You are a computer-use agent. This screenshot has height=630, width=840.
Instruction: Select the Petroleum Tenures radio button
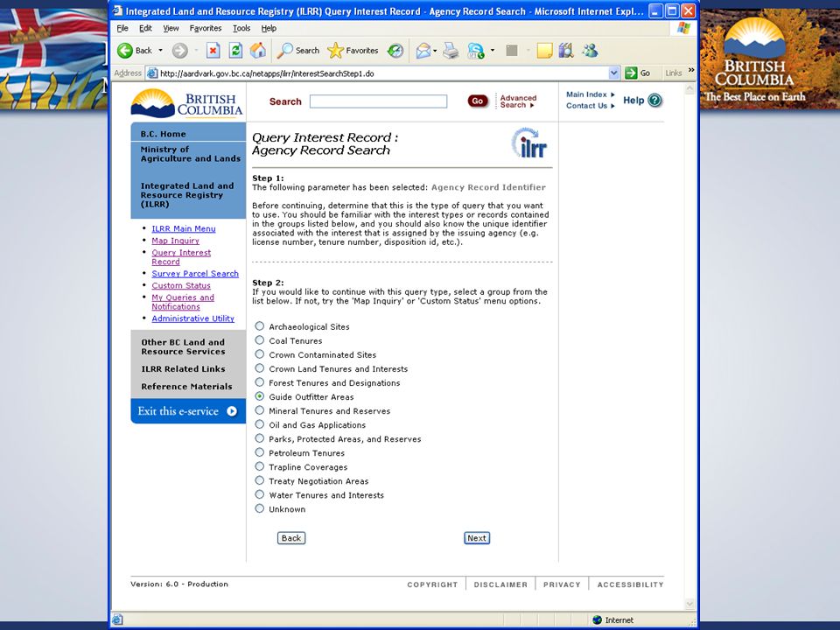[259, 452]
